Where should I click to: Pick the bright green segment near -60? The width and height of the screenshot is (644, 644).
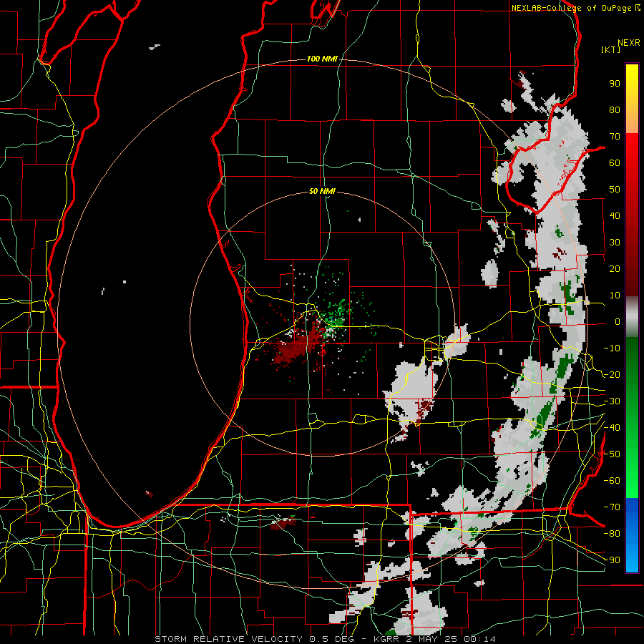point(632,481)
